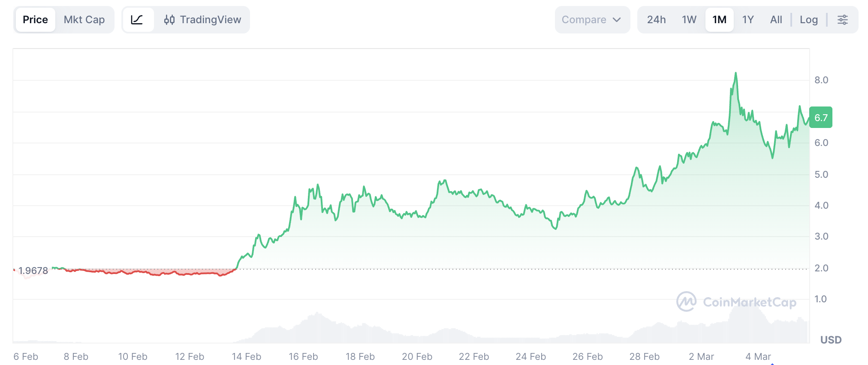
Task: Select the 1M time range
Action: coord(719,20)
